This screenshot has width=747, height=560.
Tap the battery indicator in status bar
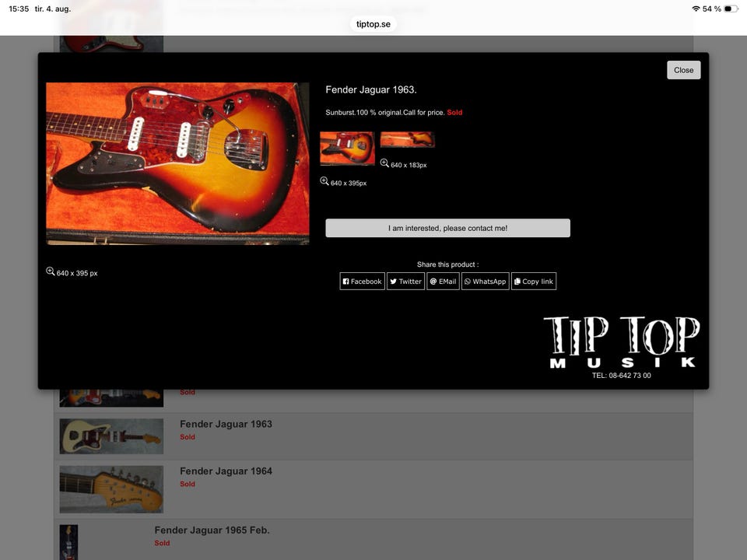pyautogui.click(x=731, y=9)
